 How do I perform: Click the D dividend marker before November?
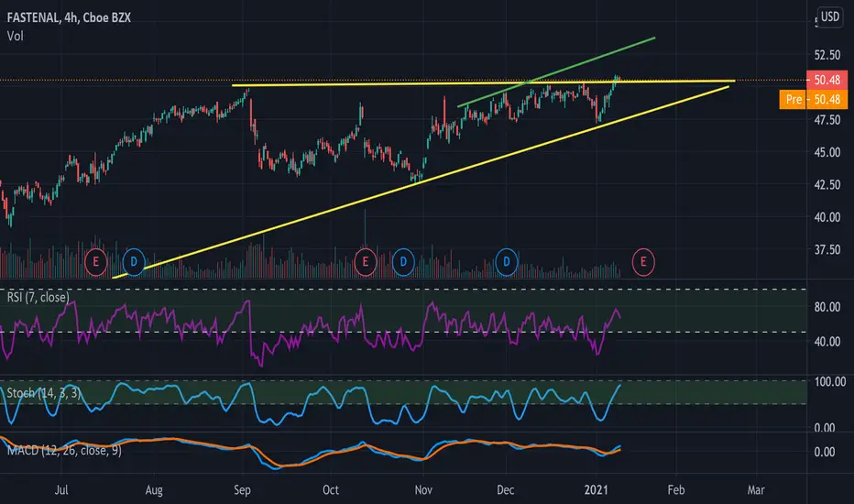coord(403,262)
